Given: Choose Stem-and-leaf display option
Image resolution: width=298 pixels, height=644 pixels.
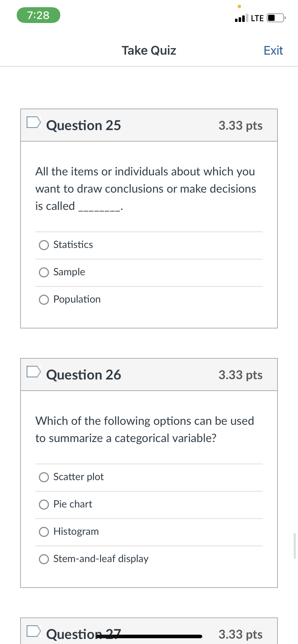Looking at the screenshot, I should coord(44,559).
